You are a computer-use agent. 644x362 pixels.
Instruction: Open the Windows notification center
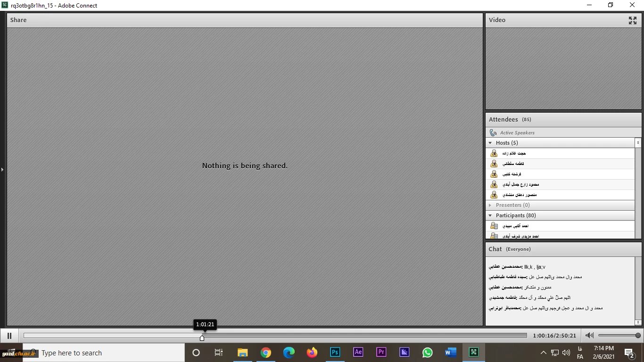pyautogui.click(x=629, y=353)
